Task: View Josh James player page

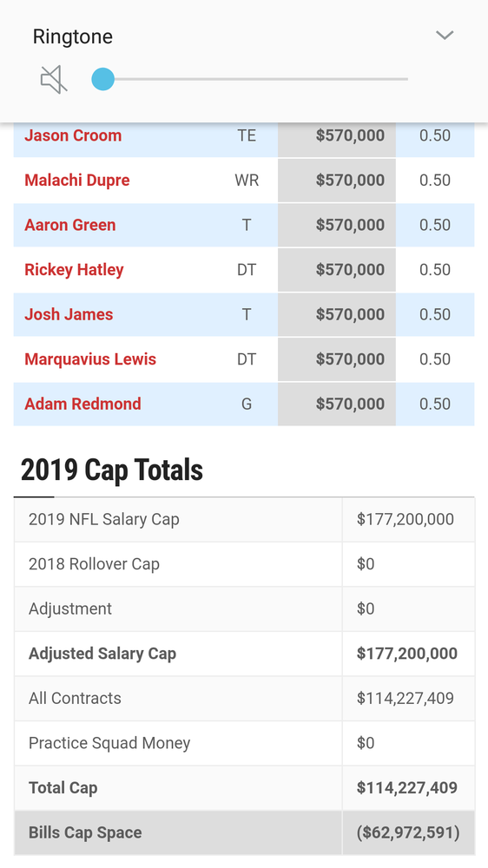Action: click(x=69, y=314)
